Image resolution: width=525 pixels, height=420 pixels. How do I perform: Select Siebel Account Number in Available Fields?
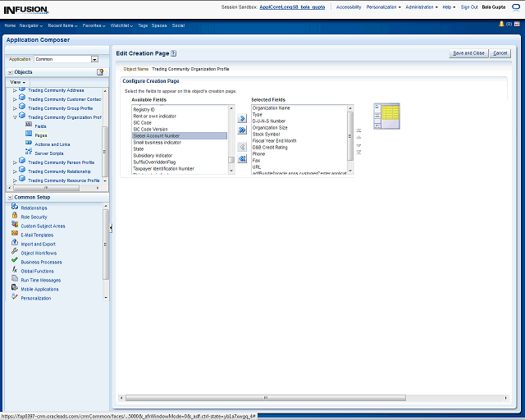pyautogui.click(x=156, y=135)
